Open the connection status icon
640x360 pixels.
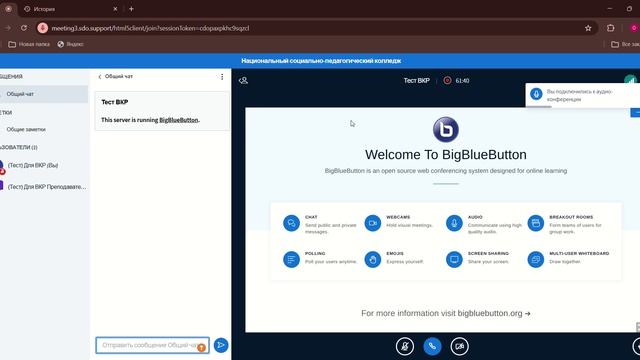pyautogui.click(x=631, y=80)
